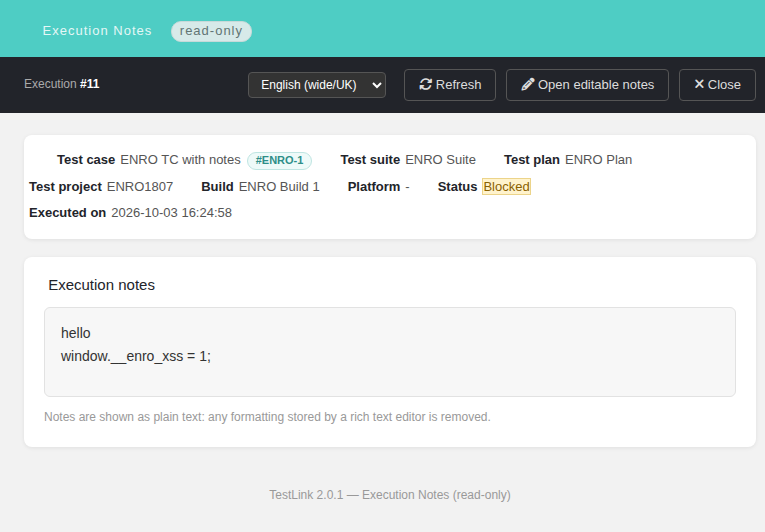765x532 pixels.
Task: Click the window.__enro_xss = 1; line
Action: click(x=136, y=356)
